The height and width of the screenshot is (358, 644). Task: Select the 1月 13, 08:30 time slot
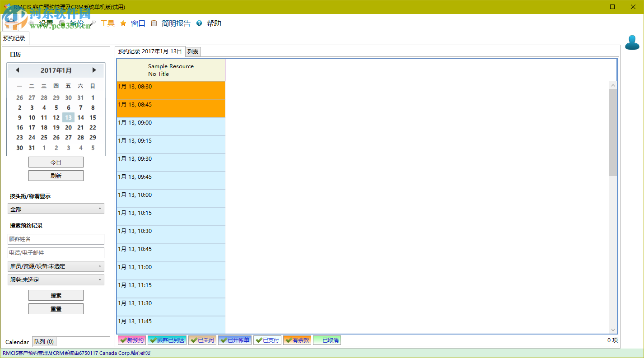(x=171, y=90)
